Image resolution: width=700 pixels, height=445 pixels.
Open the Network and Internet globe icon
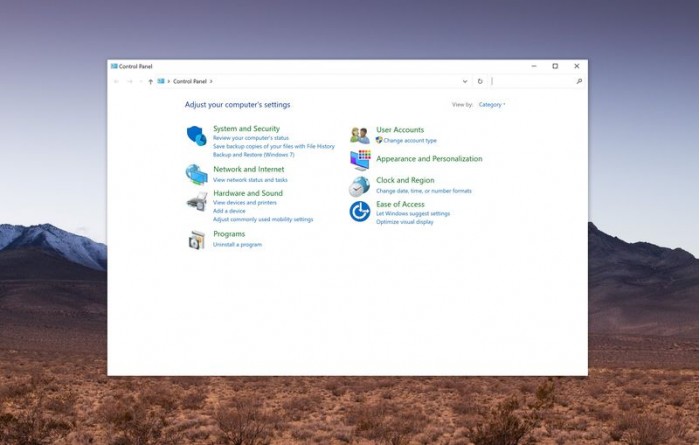point(196,174)
